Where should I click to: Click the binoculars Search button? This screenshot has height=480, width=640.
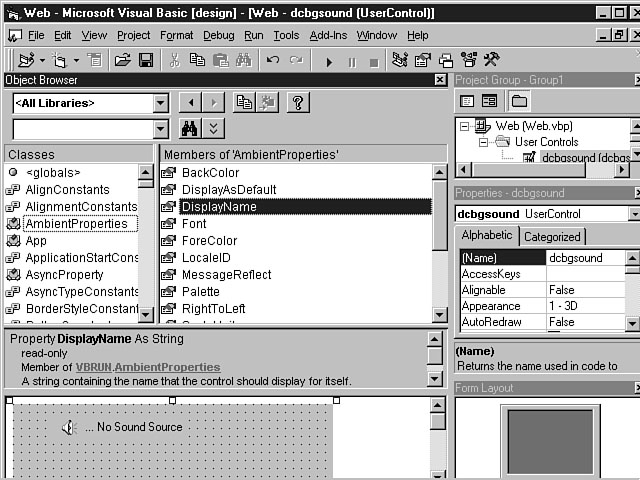(190, 129)
